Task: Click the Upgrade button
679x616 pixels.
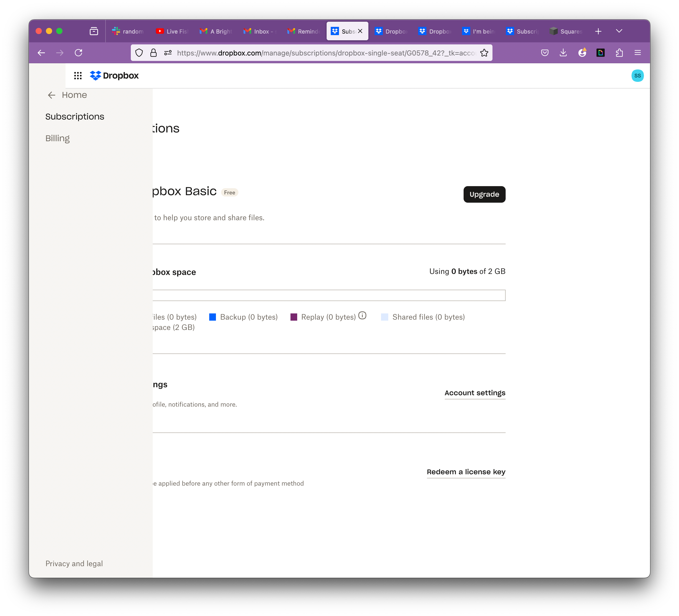Action: click(x=484, y=194)
